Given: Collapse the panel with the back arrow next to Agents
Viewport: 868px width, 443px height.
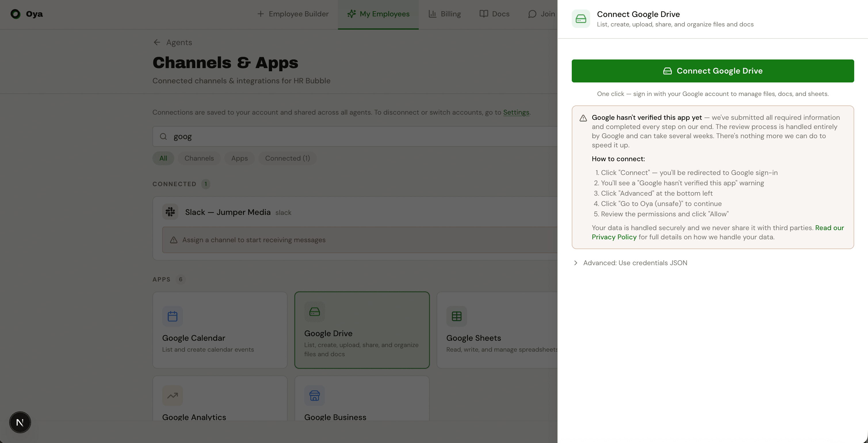Looking at the screenshot, I should coord(157,42).
